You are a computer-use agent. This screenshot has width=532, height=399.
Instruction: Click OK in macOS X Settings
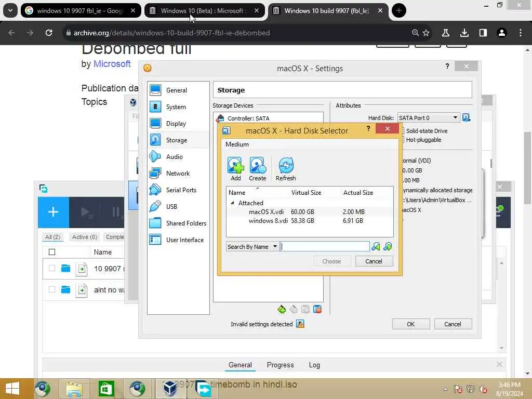click(410, 324)
